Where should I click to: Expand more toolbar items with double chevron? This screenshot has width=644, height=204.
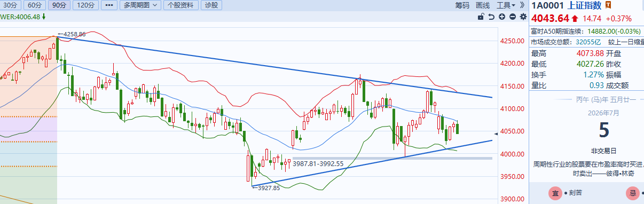tap(522, 5)
